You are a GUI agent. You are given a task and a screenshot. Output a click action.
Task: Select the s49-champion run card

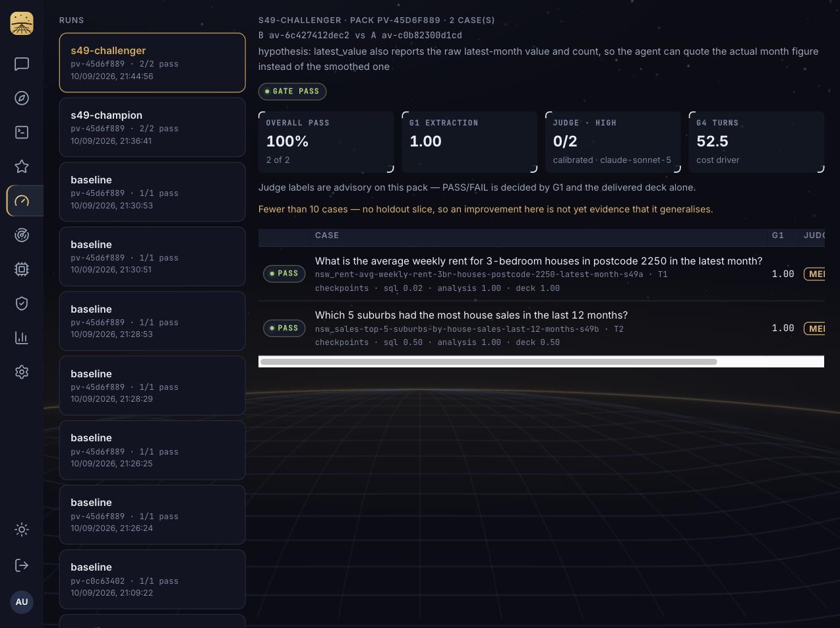(152, 127)
